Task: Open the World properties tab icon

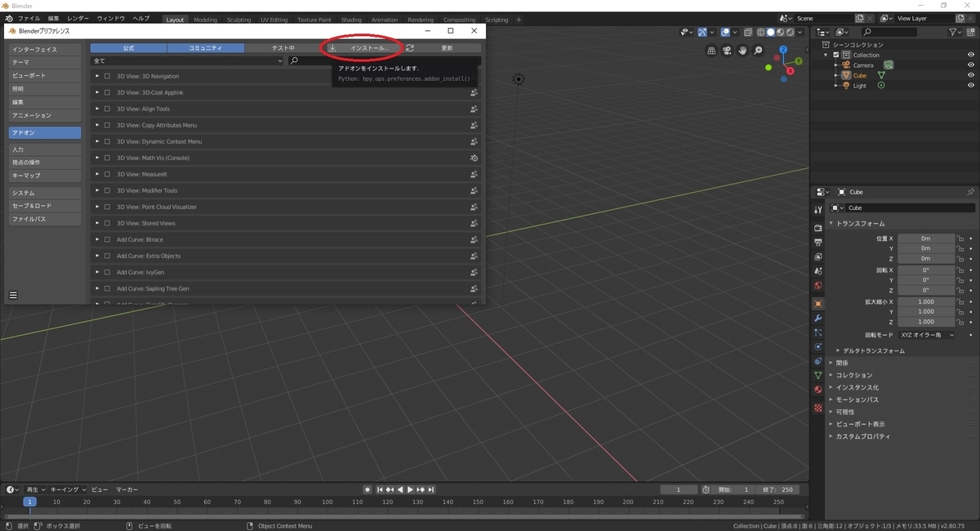Action: [x=817, y=286]
